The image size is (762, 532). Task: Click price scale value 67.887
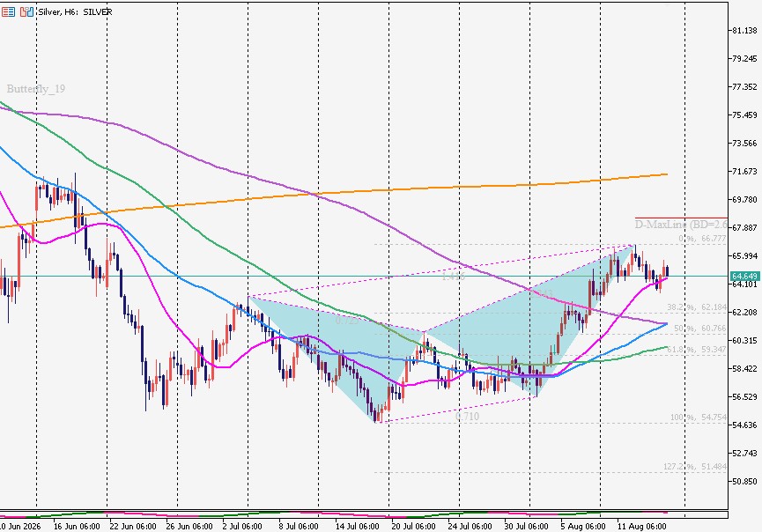(744, 228)
